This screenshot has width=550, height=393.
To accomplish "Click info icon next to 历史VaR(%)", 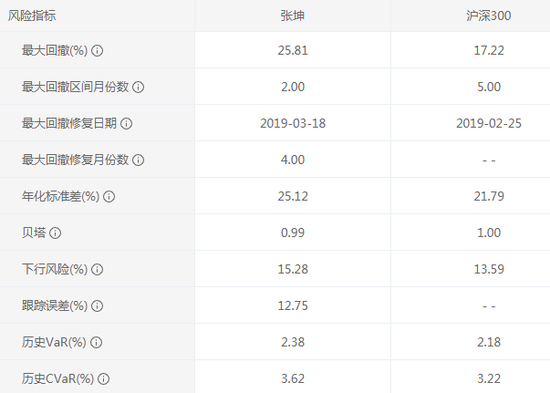I will click(96, 342).
